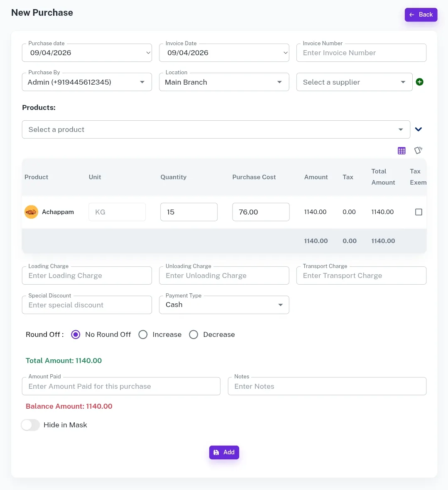Open the Purchase By dropdown

click(x=87, y=82)
